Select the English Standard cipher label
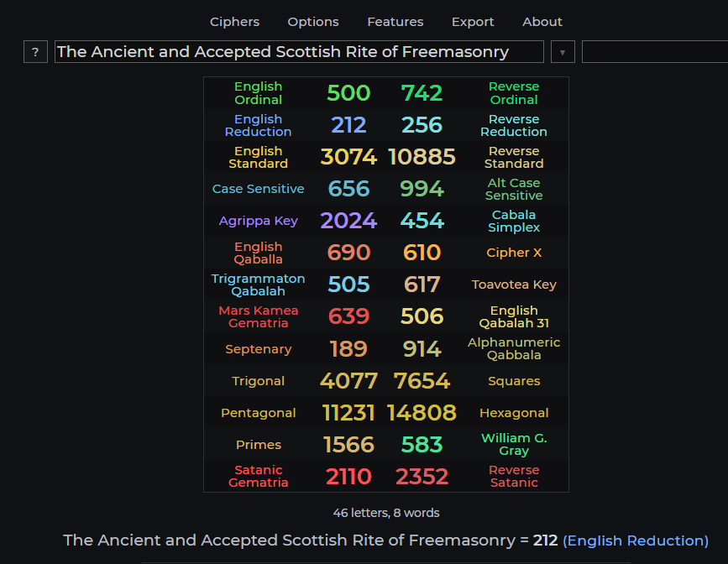This screenshot has width=728, height=564. coord(258,157)
